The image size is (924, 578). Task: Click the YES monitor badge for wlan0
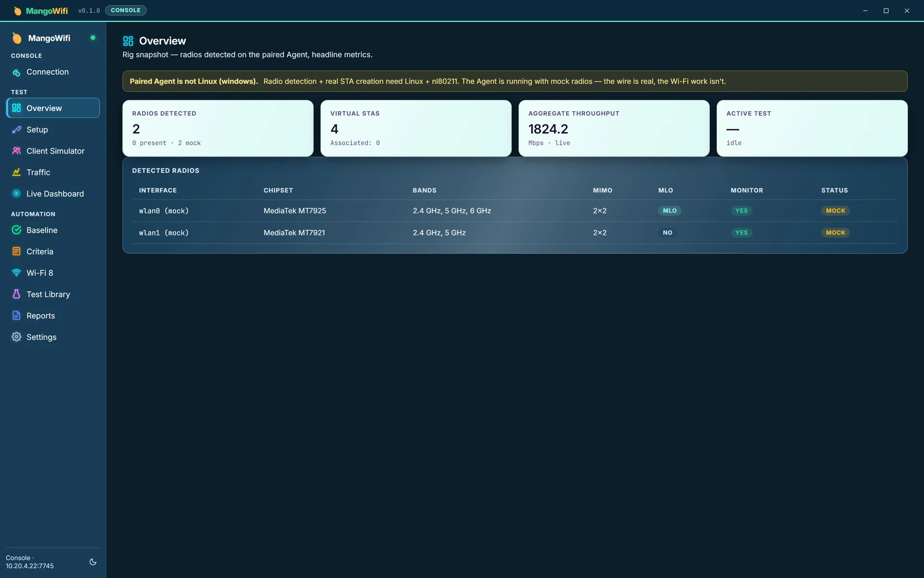[742, 210]
